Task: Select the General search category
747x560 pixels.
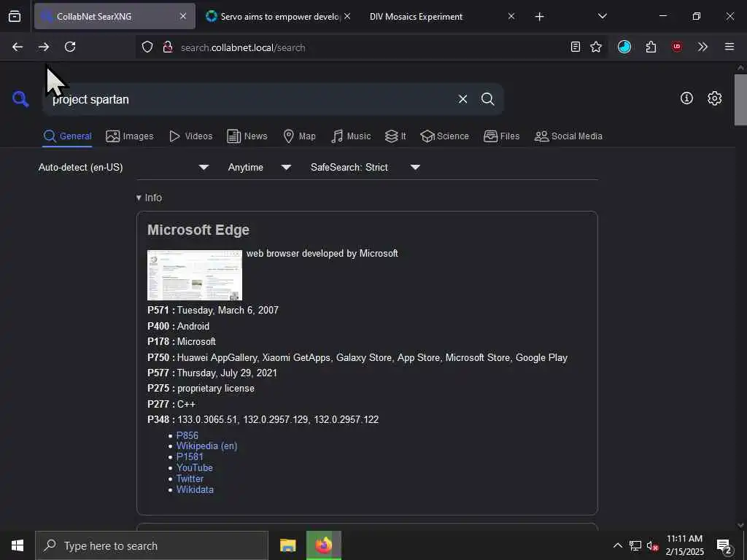Action: coord(67,136)
